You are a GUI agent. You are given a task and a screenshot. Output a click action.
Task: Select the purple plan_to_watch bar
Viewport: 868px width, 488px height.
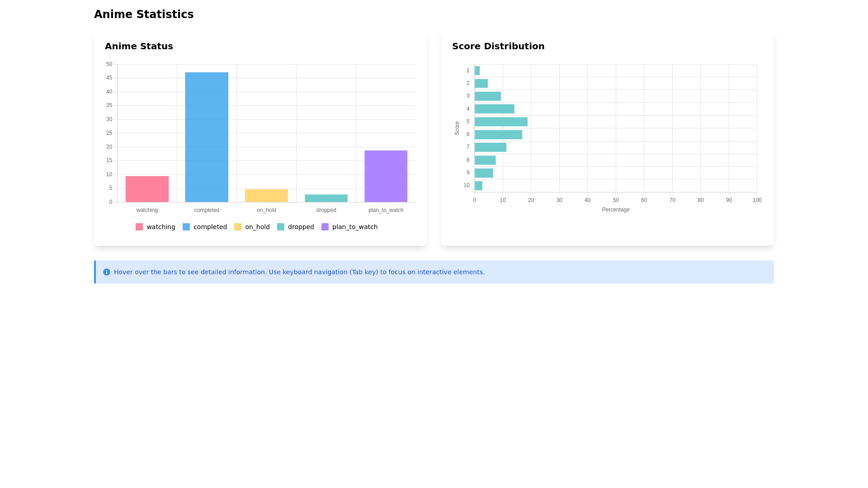tap(386, 176)
